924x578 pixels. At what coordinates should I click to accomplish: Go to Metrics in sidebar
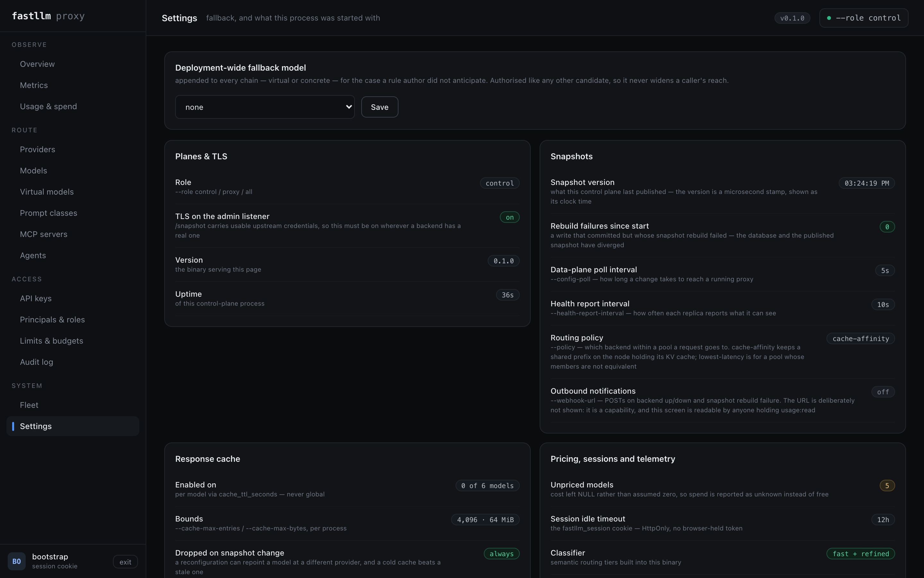tap(73, 85)
